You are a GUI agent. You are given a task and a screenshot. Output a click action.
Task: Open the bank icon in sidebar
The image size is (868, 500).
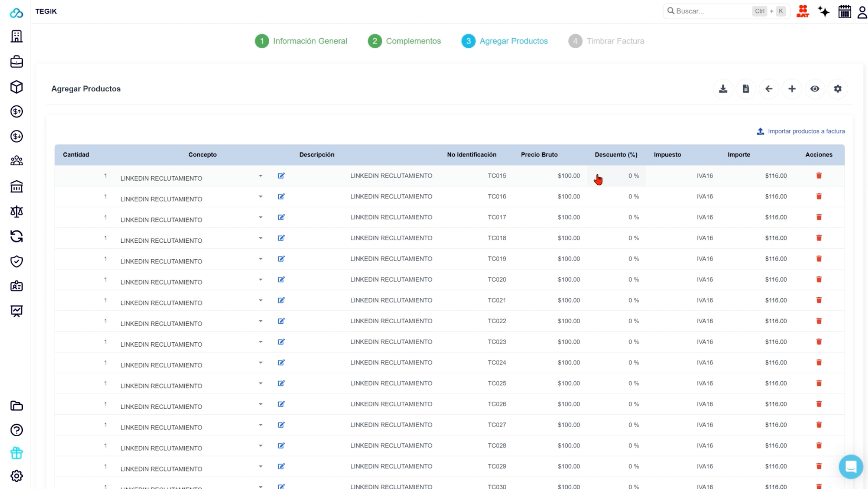[x=16, y=186]
